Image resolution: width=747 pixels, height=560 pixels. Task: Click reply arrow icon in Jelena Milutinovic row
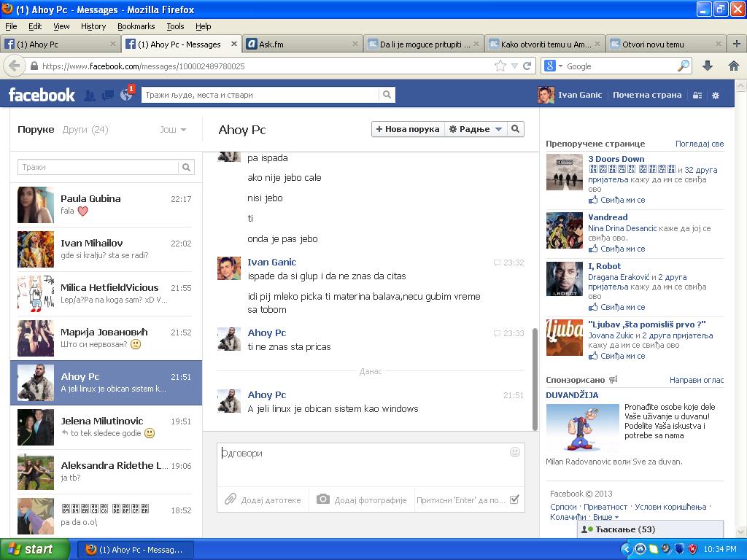click(65, 432)
